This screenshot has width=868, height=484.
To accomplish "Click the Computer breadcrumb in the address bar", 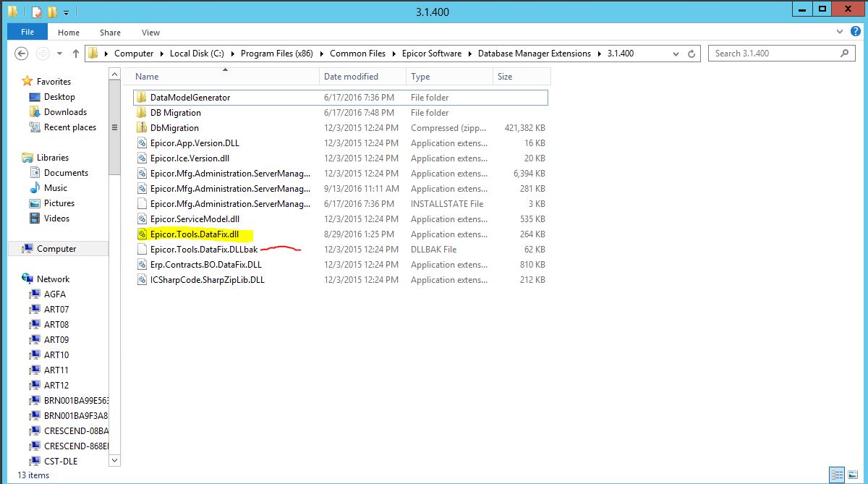I will pos(134,54).
